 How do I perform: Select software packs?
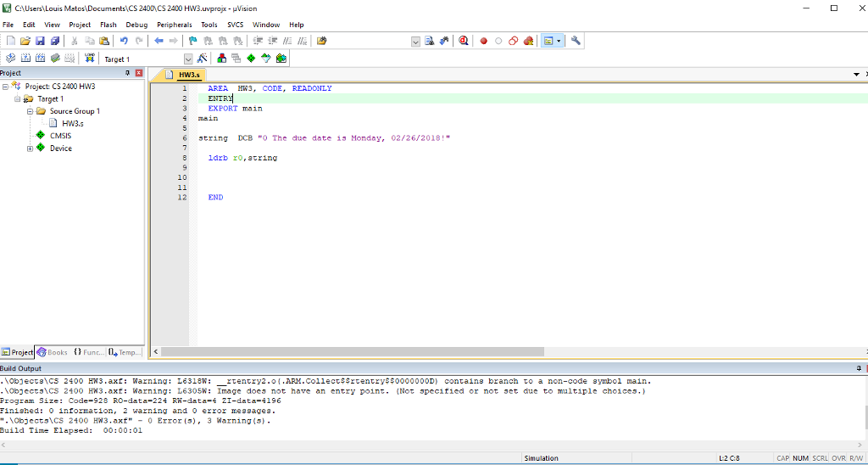266,59
